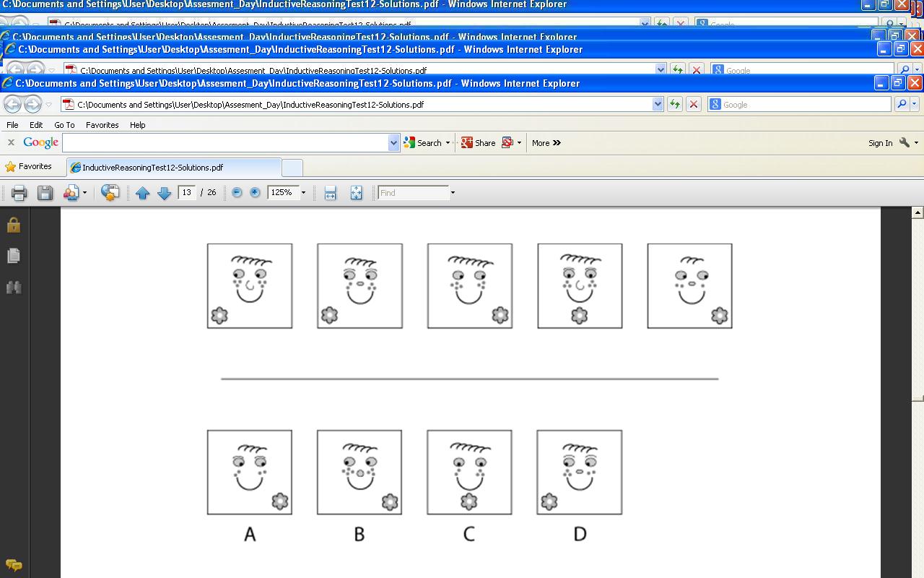Go to the previous PDF page

tap(142, 193)
